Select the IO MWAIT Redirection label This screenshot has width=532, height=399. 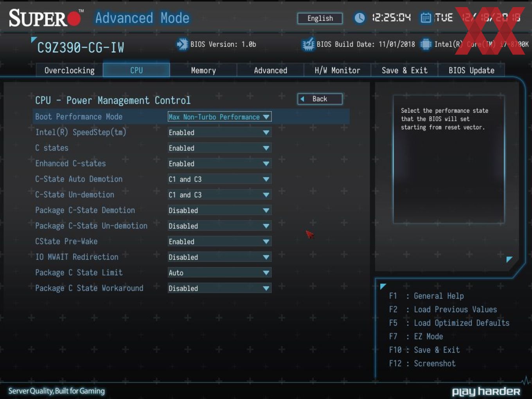(77, 257)
